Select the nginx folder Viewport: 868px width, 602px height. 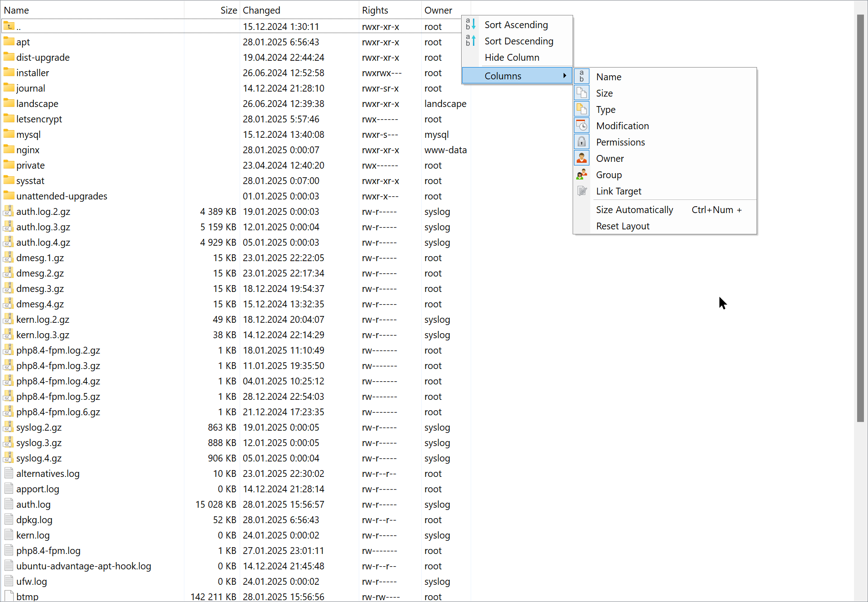pyautogui.click(x=28, y=150)
